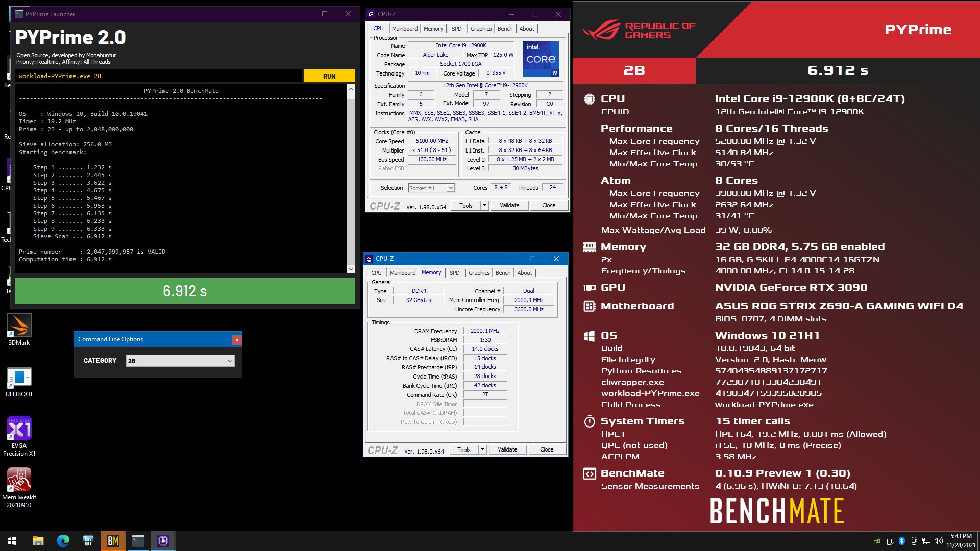Click the Uncore Frequency 3600.0 MHz value
This screenshot has width=980, height=551.
(529, 309)
